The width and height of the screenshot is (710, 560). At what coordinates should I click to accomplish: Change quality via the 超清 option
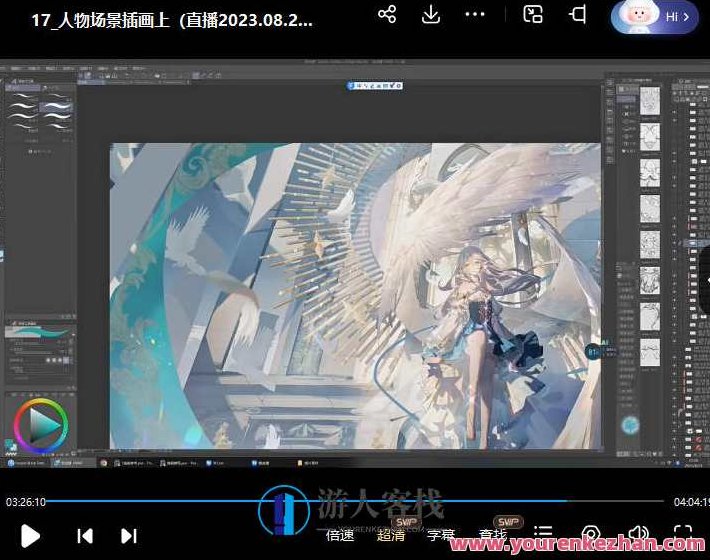[391, 536]
